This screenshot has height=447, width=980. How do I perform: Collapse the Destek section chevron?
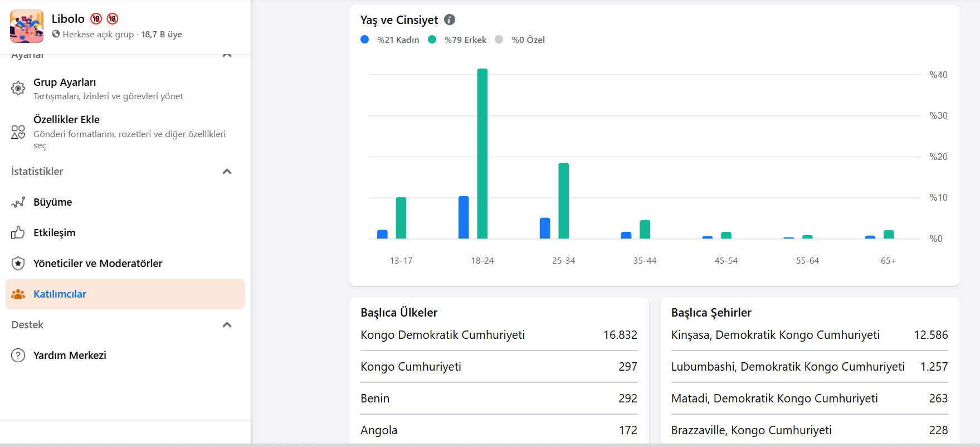(x=227, y=325)
